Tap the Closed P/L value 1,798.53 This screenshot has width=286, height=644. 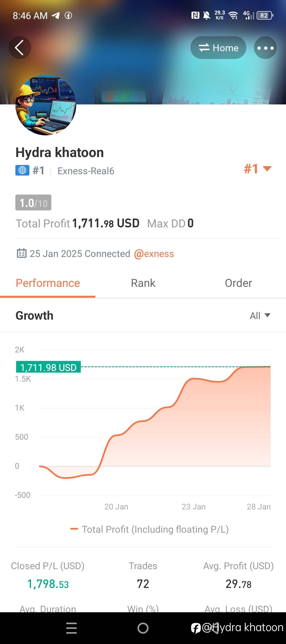click(48, 584)
